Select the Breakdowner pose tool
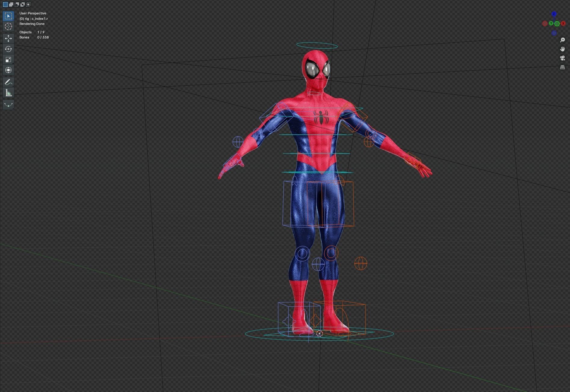570x392 pixels. (x=8, y=105)
